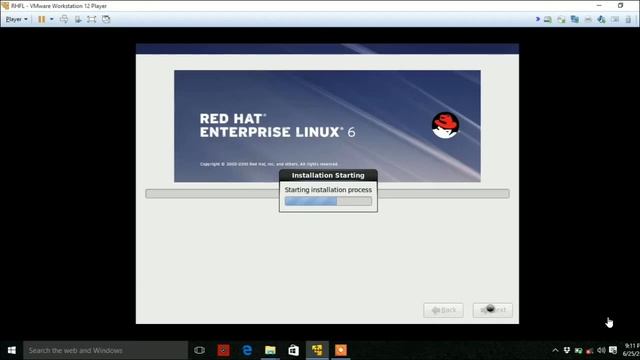Pause the virtual machine with the orange pause icon

pos(42,19)
